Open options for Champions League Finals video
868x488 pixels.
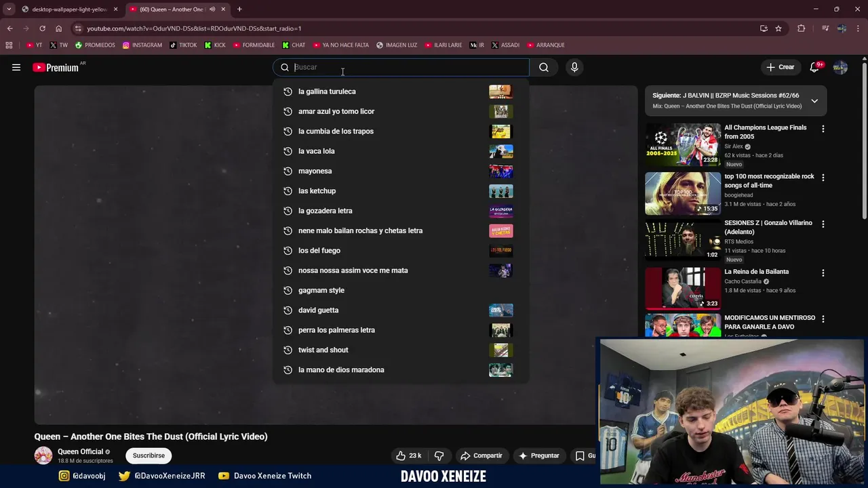(x=823, y=129)
